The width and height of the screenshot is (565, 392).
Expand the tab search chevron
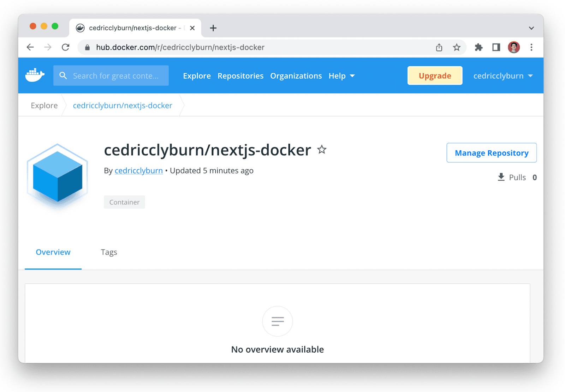point(531,28)
